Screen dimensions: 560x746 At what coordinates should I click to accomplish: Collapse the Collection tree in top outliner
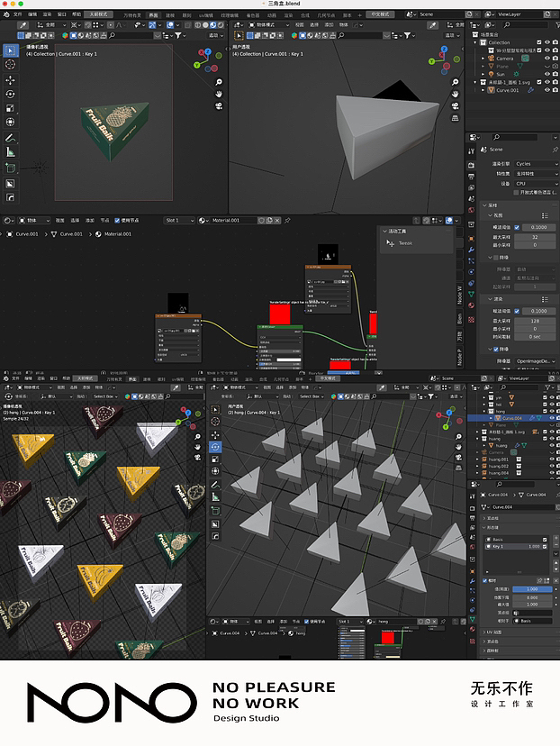[476, 42]
